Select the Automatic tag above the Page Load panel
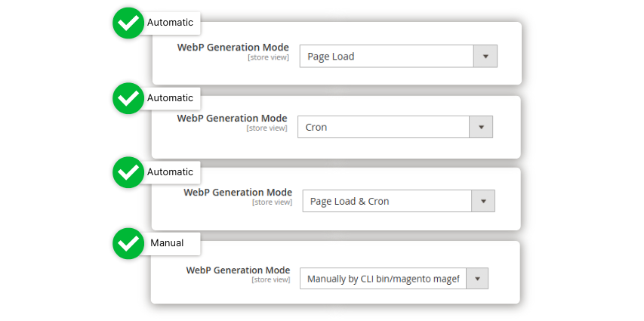This screenshot has height=321, width=644. (170, 23)
